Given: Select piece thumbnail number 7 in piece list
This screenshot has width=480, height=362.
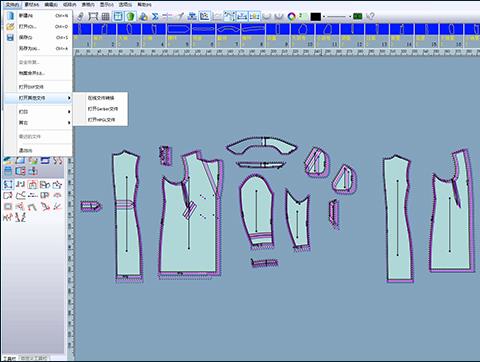Looking at the screenshot, I should click(x=228, y=35).
